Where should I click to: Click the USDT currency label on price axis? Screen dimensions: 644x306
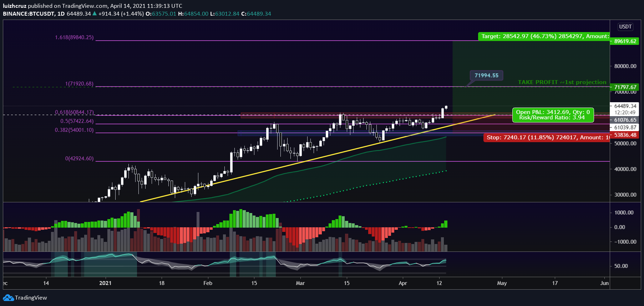click(x=625, y=27)
